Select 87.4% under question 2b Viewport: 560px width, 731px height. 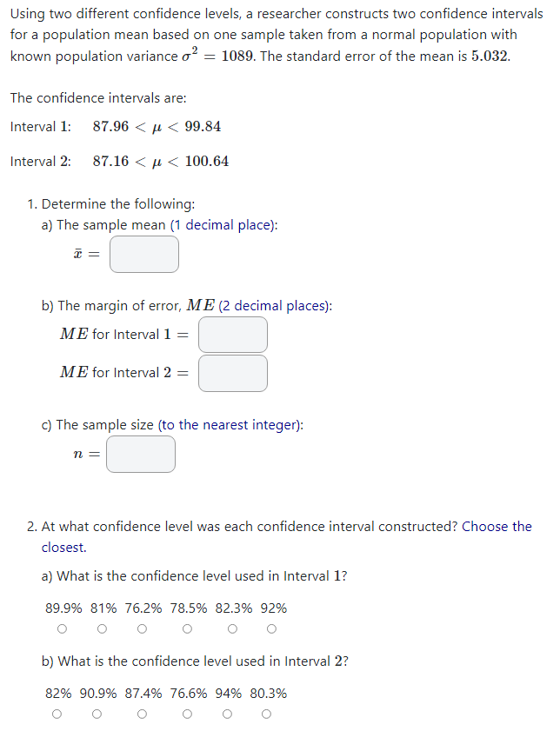coord(141,713)
